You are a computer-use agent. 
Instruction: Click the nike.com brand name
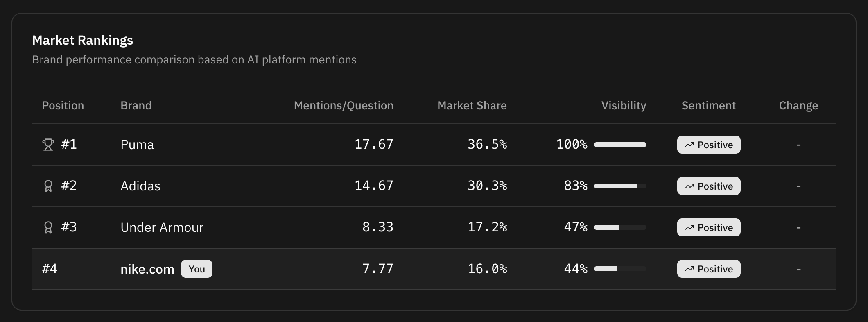pyautogui.click(x=147, y=269)
